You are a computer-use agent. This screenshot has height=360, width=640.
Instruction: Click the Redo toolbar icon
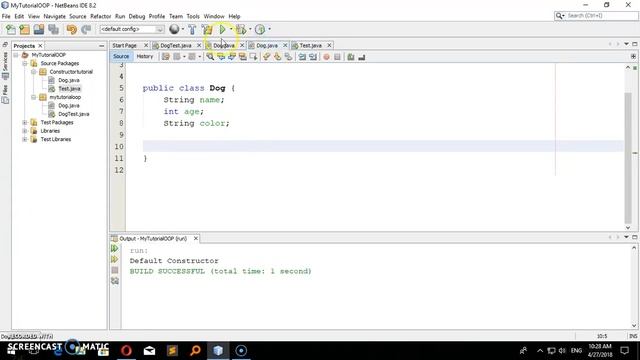tap(86, 29)
